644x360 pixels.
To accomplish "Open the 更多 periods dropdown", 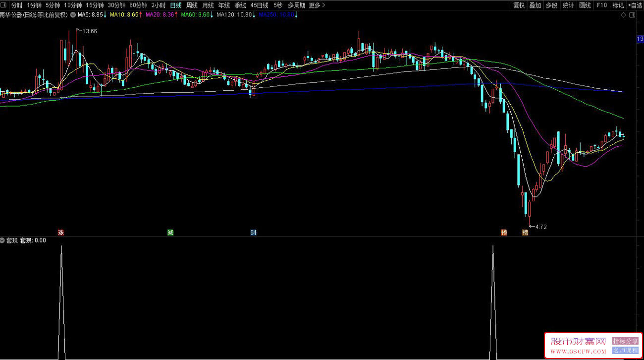I will point(317,5).
